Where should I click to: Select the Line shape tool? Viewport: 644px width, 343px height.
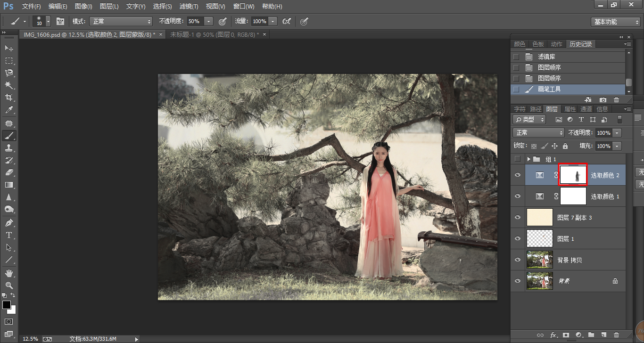pos(9,260)
